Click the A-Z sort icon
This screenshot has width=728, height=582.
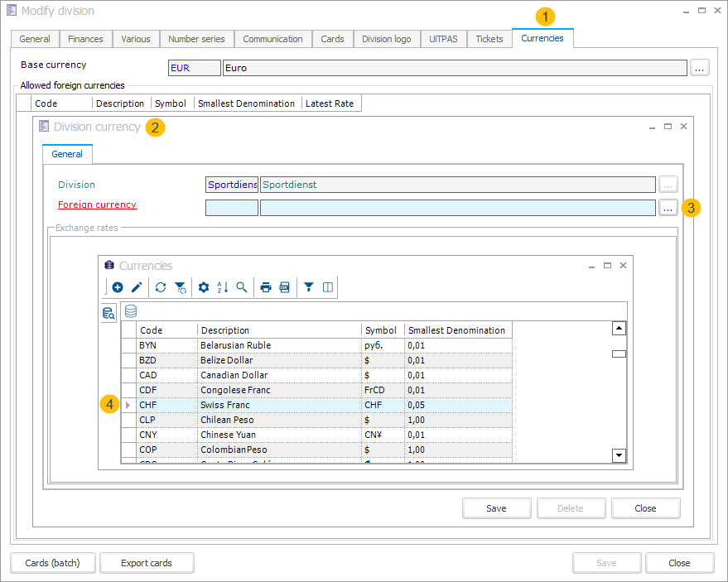[x=222, y=287]
